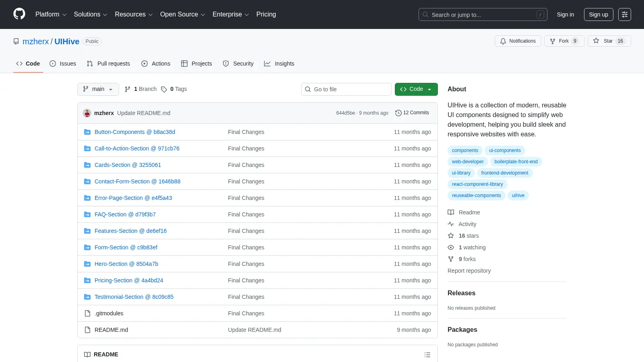Screen dimensions: 644x362
Task: Expand the Resources menu
Action: pos(134,14)
